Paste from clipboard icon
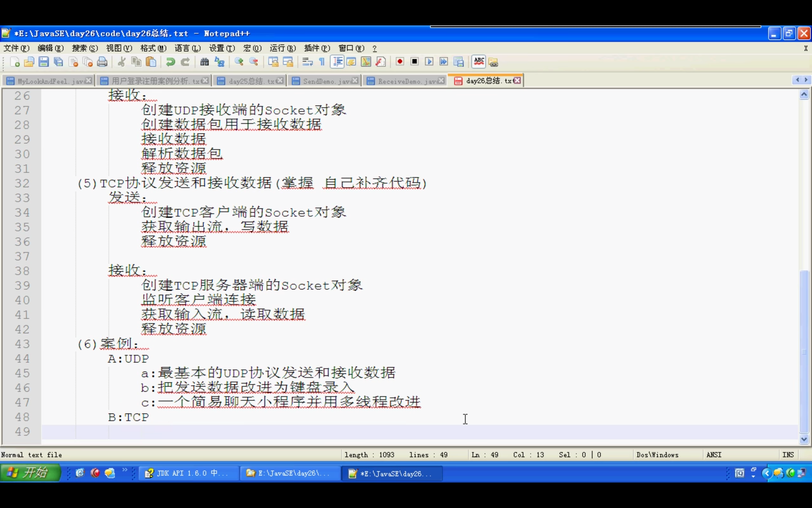The width and height of the screenshot is (812, 508). tap(151, 62)
